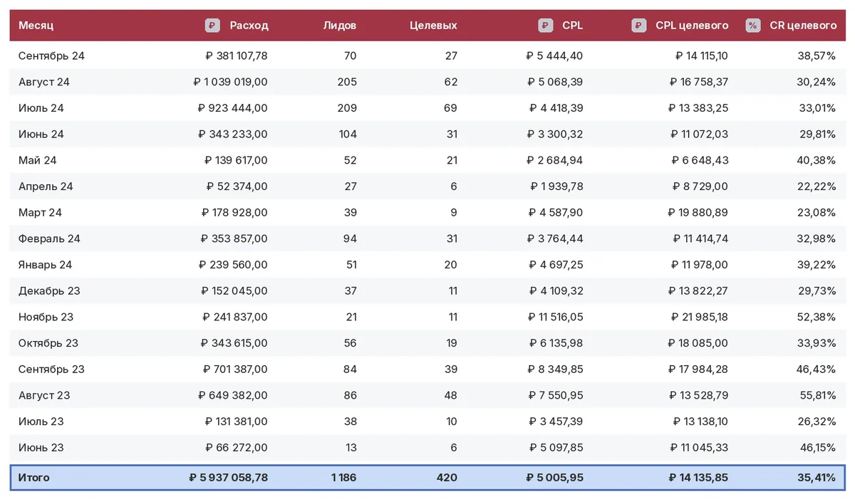Click the target CPL value ₽ 6 648,43
Viewport: 855px width, 504px height.
(x=701, y=160)
